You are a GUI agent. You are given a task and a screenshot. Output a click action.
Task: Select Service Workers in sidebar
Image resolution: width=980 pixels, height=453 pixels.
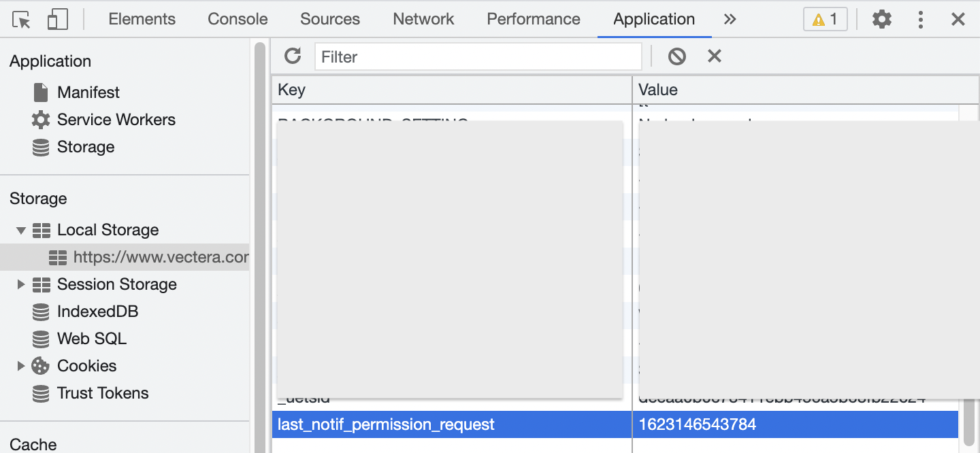point(116,120)
